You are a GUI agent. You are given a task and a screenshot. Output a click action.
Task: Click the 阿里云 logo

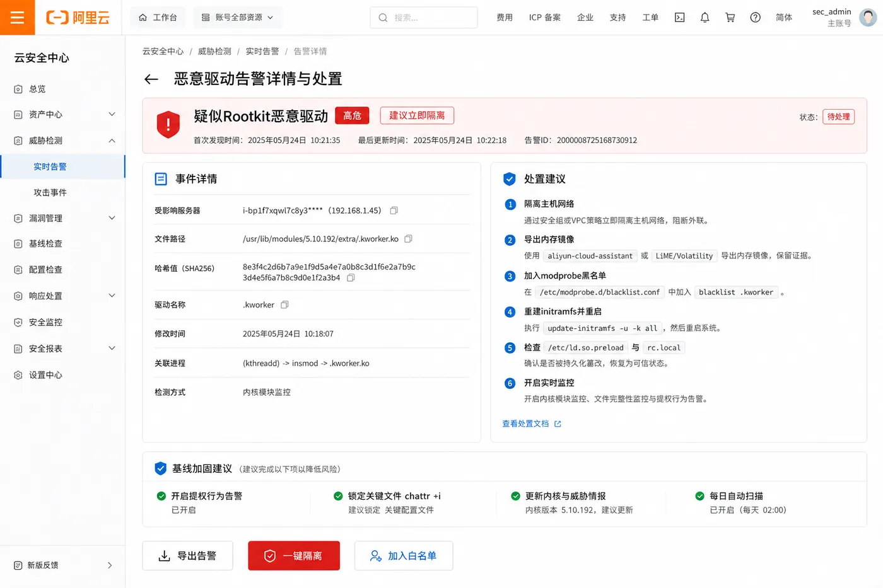click(78, 18)
